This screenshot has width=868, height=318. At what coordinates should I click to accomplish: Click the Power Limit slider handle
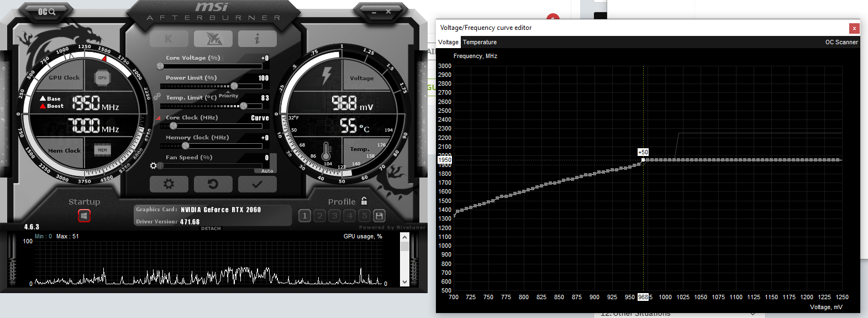click(234, 86)
